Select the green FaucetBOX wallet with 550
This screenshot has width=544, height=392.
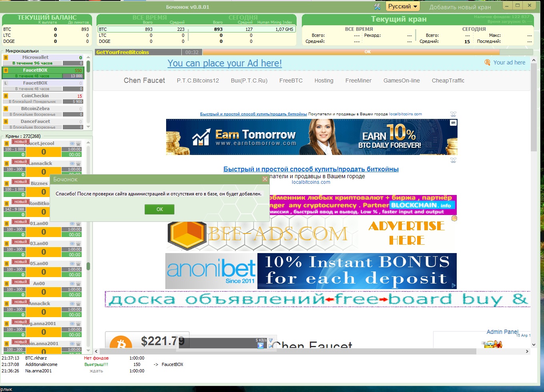point(43,73)
